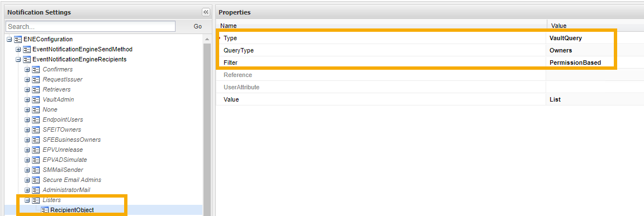Expand the EventNotificationEngineSendMethod node

[18, 49]
